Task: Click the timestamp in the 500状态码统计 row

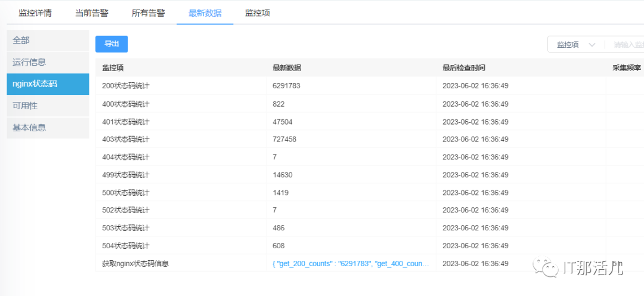Action: tap(475, 192)
